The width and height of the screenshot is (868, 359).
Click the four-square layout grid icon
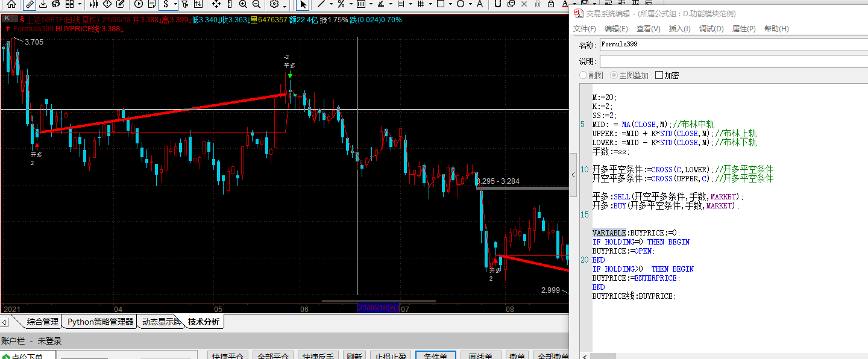point(69,4)
